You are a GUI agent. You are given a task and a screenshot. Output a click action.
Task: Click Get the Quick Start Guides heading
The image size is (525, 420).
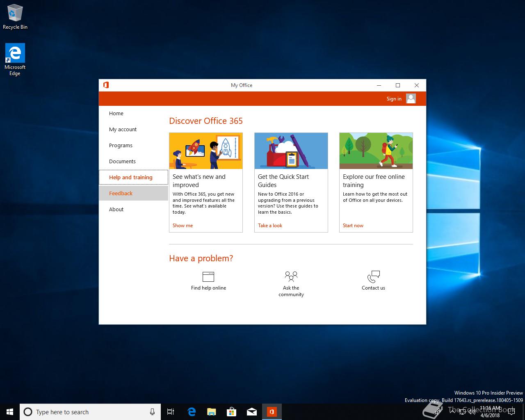(283, 181)
